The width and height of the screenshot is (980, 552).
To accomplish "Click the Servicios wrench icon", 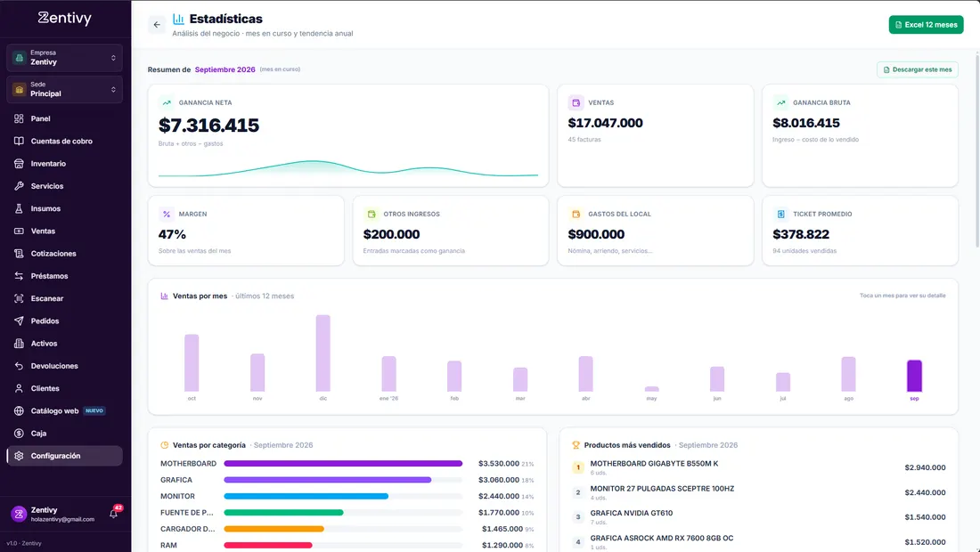I will (19, 186).
